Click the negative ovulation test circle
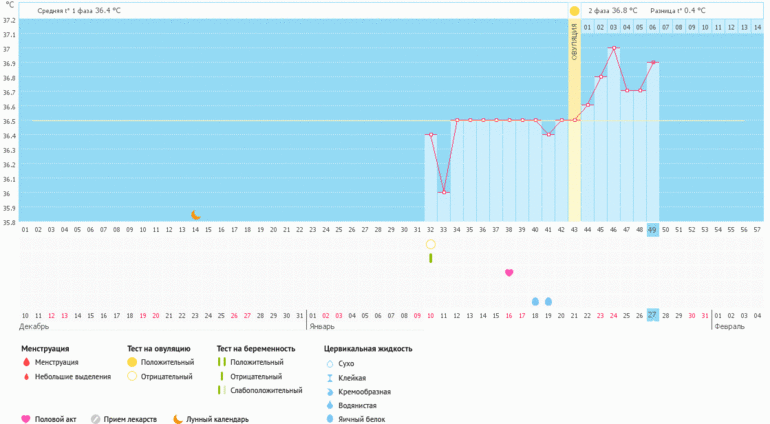 point(431,244)
